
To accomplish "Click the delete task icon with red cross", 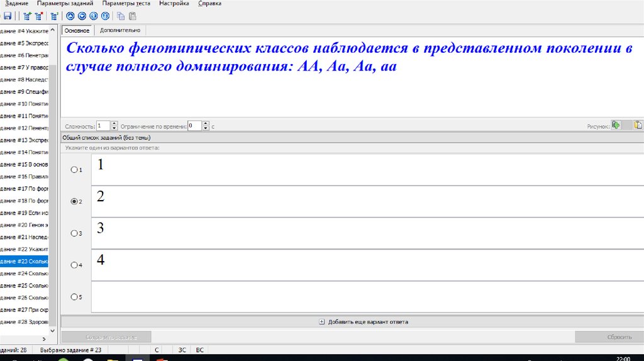I will (38, 16).
